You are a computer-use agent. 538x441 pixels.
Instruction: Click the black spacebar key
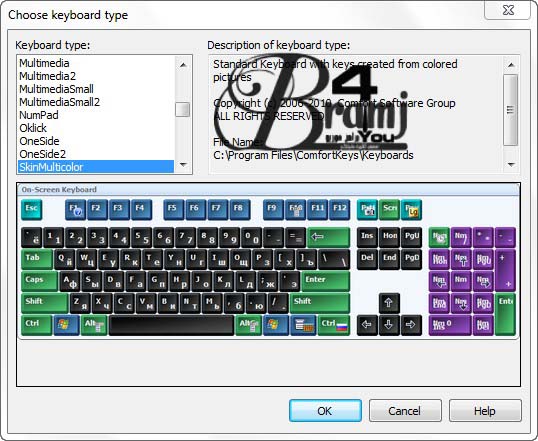click(172, 325)
